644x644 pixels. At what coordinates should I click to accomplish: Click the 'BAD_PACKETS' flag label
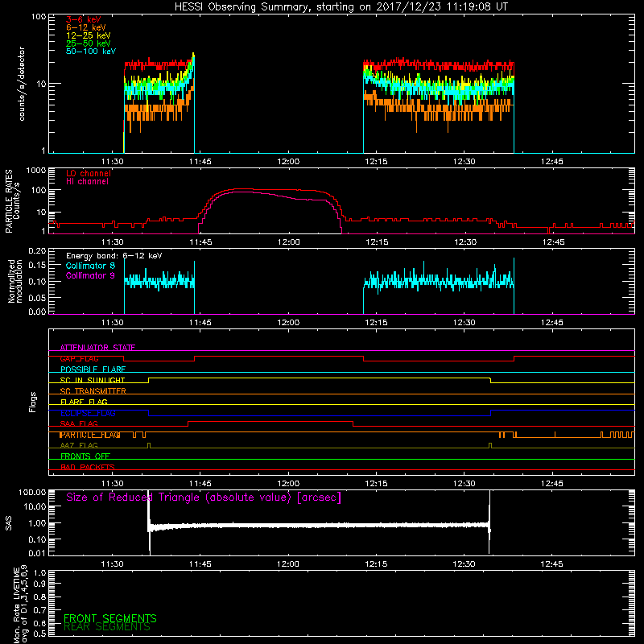click(88, 468)
